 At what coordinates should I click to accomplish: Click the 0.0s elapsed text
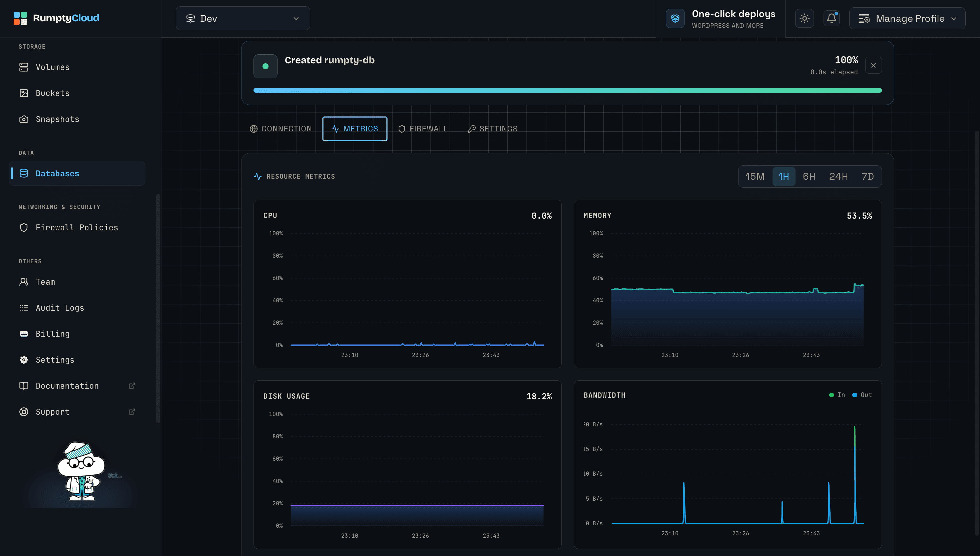click(x=834, y=72)
